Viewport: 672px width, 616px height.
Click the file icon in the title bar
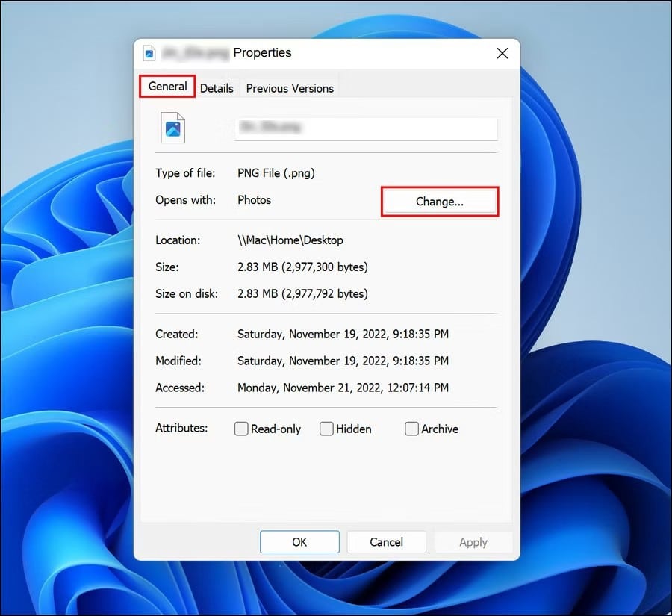pos(151,52)
